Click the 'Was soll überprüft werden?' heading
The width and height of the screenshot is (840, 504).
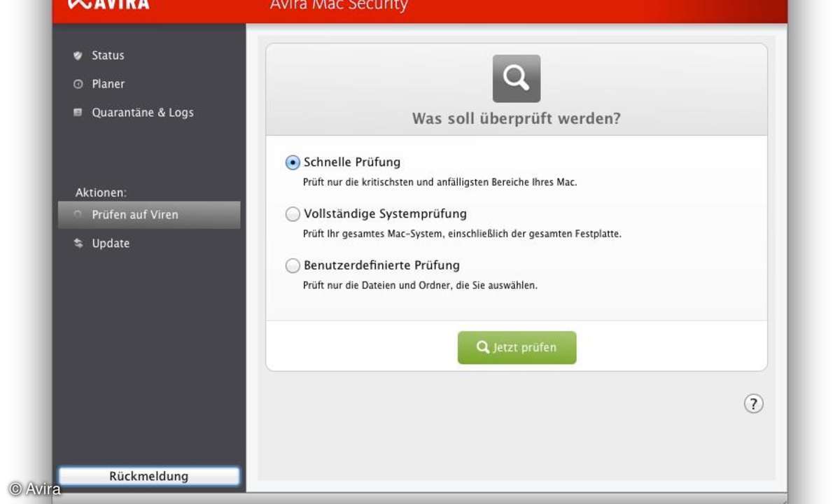coord(517,118)
